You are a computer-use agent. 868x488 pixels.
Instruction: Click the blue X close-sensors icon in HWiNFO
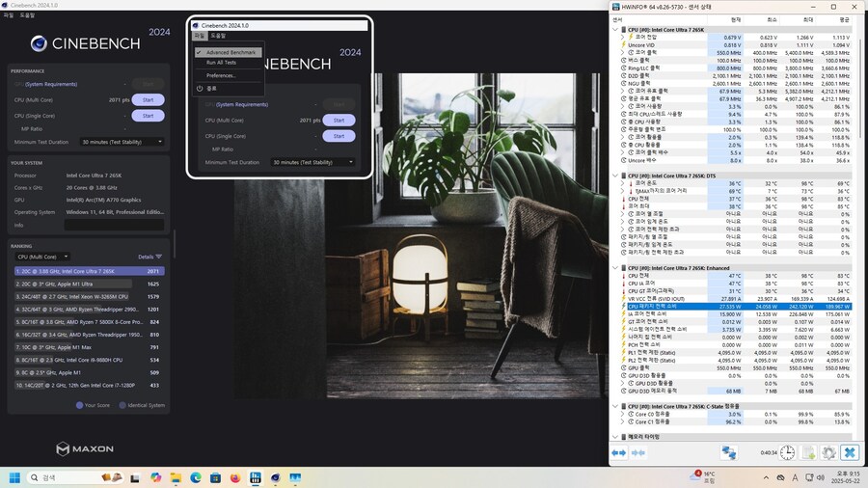click(x=849, y=452)
